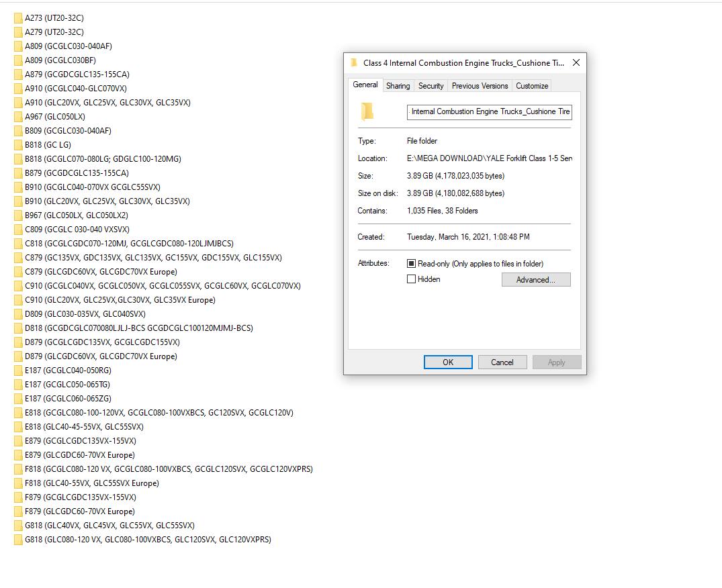Click folder icon in Properties title bar

pos(354,62)
